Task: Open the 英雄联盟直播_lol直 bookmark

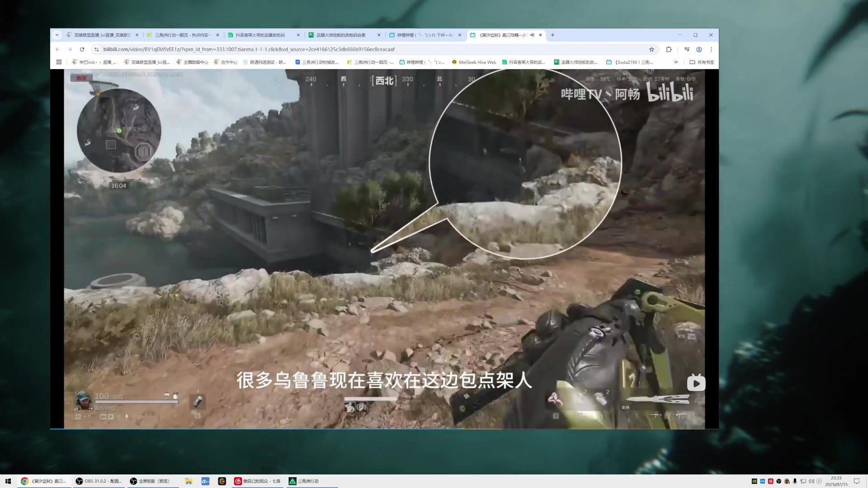Action: 147,62
